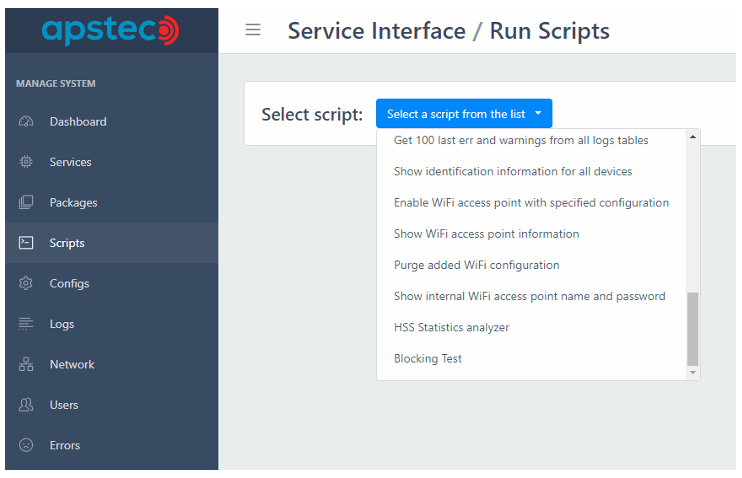Click the Configs gear icon
The width and height of the screenshot is (742, 478).
tap(26, 284)
